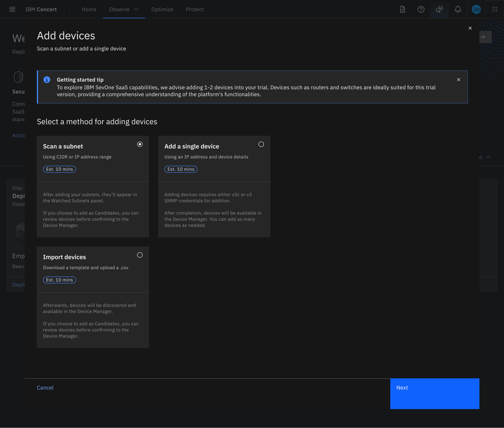Image resolution: width=504 pixels, height=428 pixels.
Task: Open the JW user profile avatar
Action: (x=476, y=9)
